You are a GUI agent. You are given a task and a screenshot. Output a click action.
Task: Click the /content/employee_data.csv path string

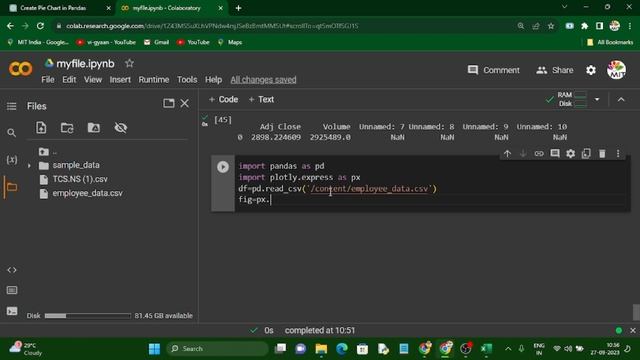pos(369,189)
